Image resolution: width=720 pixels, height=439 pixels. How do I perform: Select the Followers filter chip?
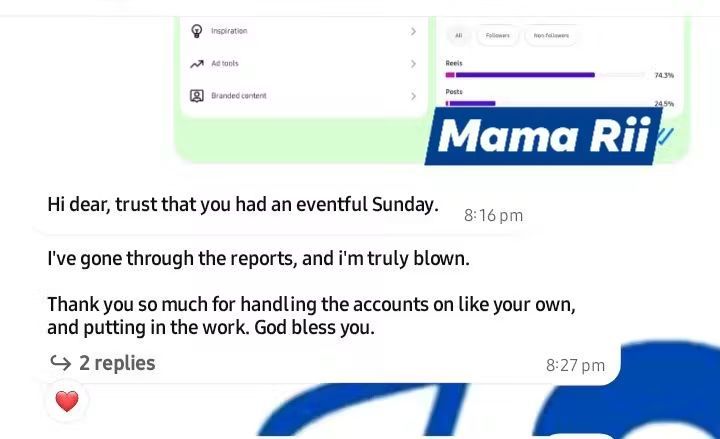[497, 36]
